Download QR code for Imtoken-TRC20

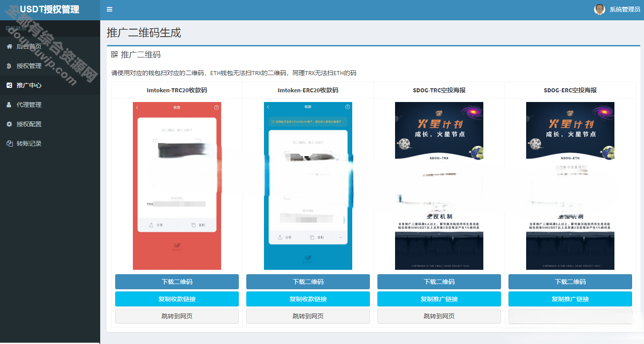pos(177,282)
